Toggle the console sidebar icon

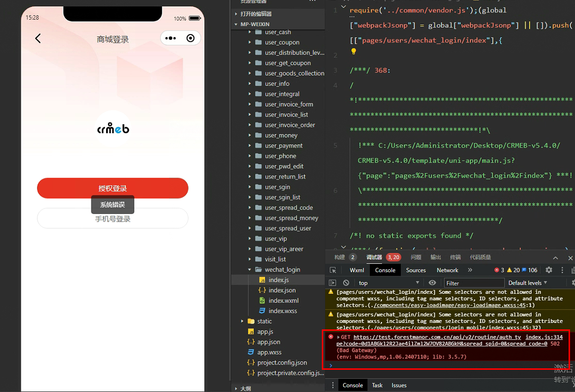332,283
